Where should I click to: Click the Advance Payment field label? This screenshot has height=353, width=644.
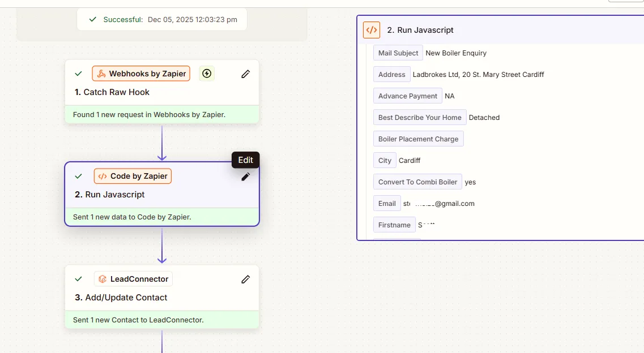[407, 96]
